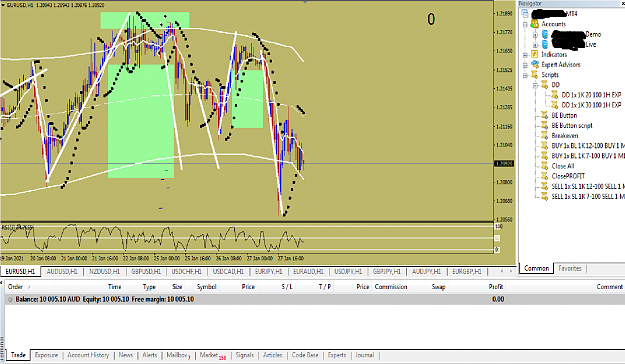
Task: Open the Mailbox terminal tab
Action: click(x=178, y=355)
